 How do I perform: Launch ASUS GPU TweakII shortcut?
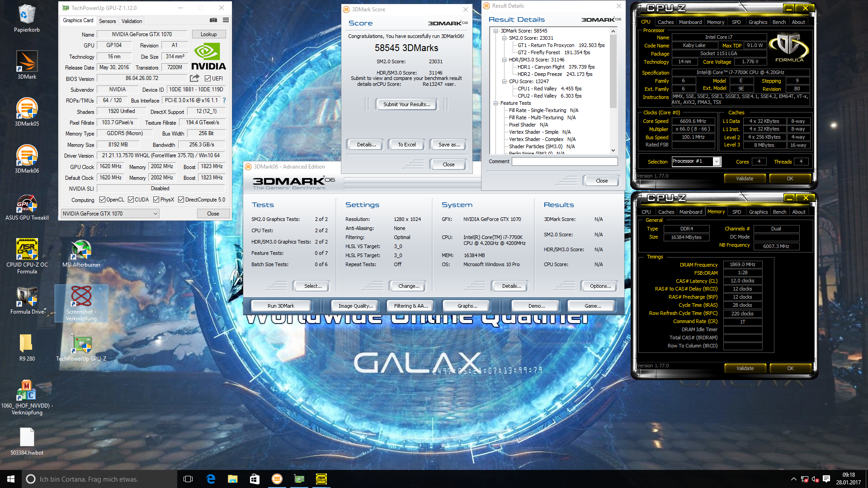[27, 206]
